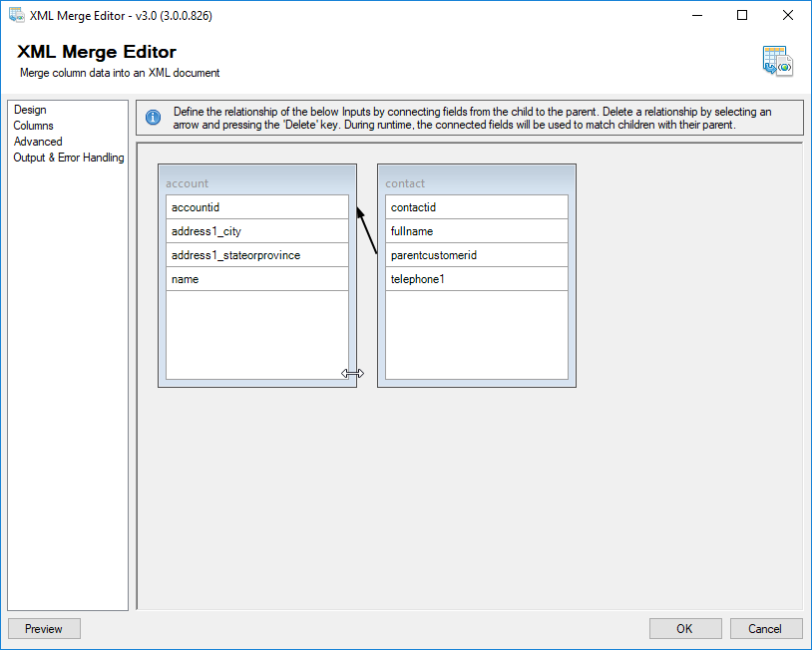Click the application icon in title bar
Viewport: 812px width, 650px height.
point(17,15)
